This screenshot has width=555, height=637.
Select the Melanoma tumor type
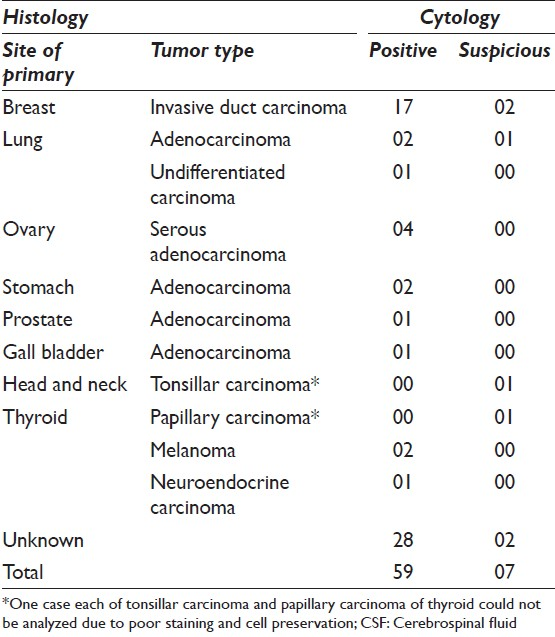click(x=193, y=450)
